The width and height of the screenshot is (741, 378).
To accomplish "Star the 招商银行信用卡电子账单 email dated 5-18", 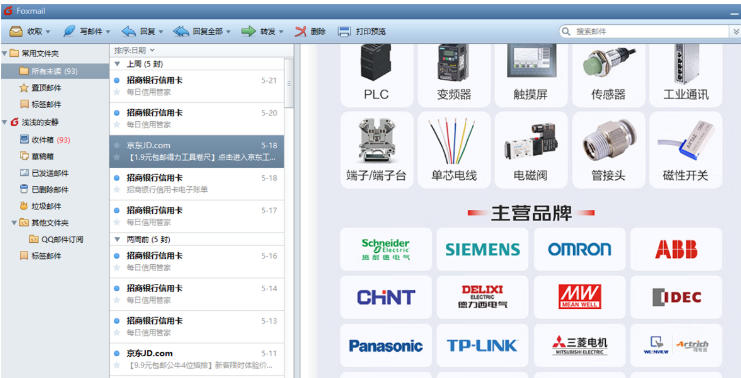I will point(117,189).
